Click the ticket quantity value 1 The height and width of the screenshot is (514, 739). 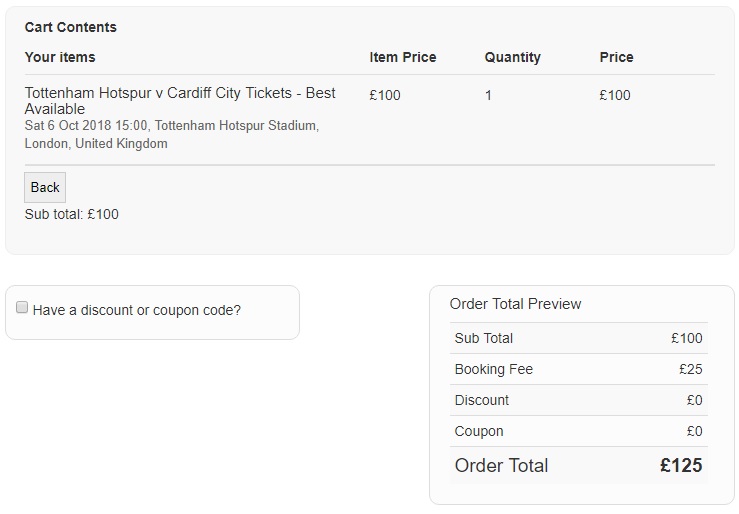[488, 95]
